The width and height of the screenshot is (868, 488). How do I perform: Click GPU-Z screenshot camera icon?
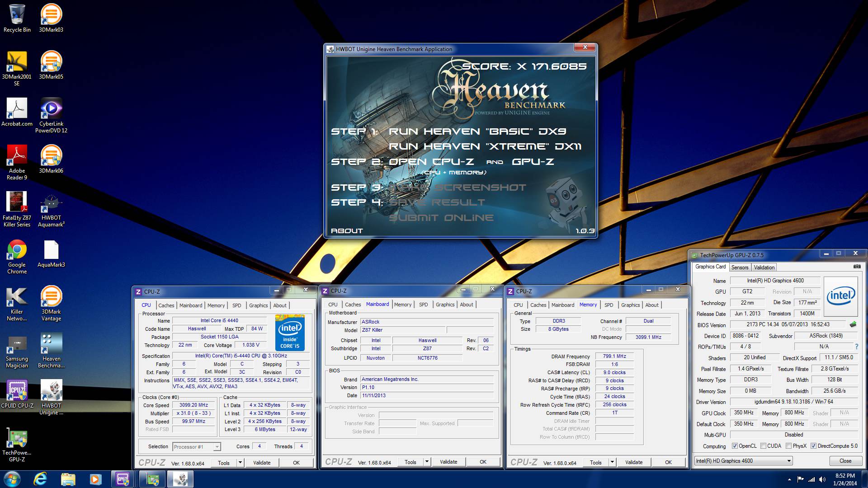click(856, 267)
